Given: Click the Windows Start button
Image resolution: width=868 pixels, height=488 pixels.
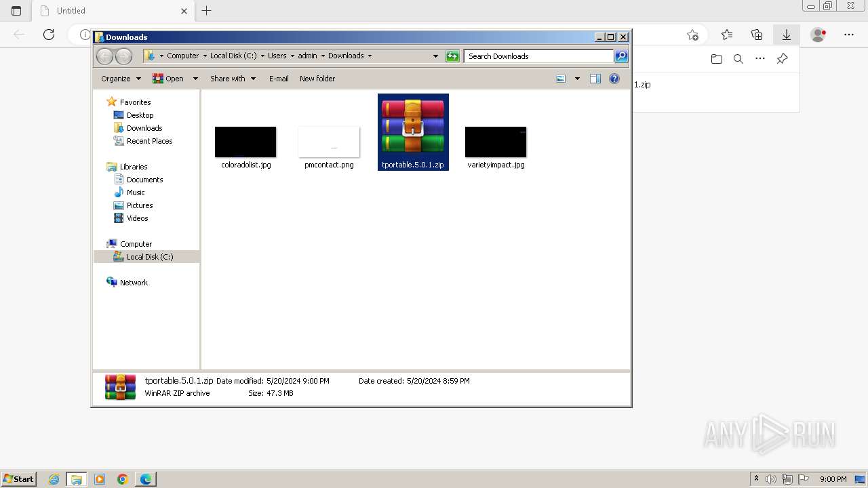Looking at the screenshot, I should 18,479.
